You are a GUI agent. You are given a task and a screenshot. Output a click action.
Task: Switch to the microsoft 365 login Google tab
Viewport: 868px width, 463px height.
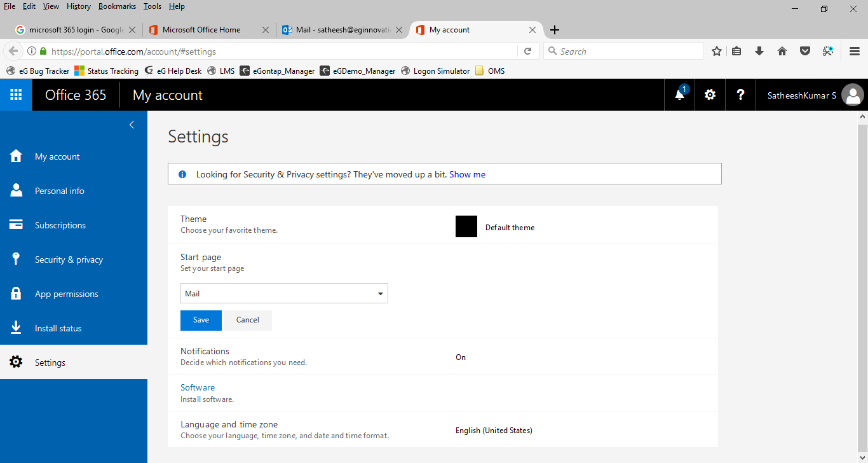76,30
